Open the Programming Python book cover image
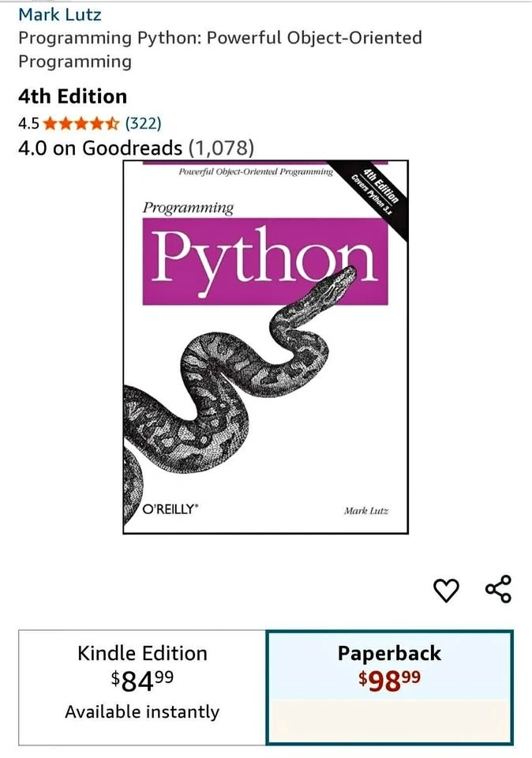 pyautogui.click(x=266, y=347)
